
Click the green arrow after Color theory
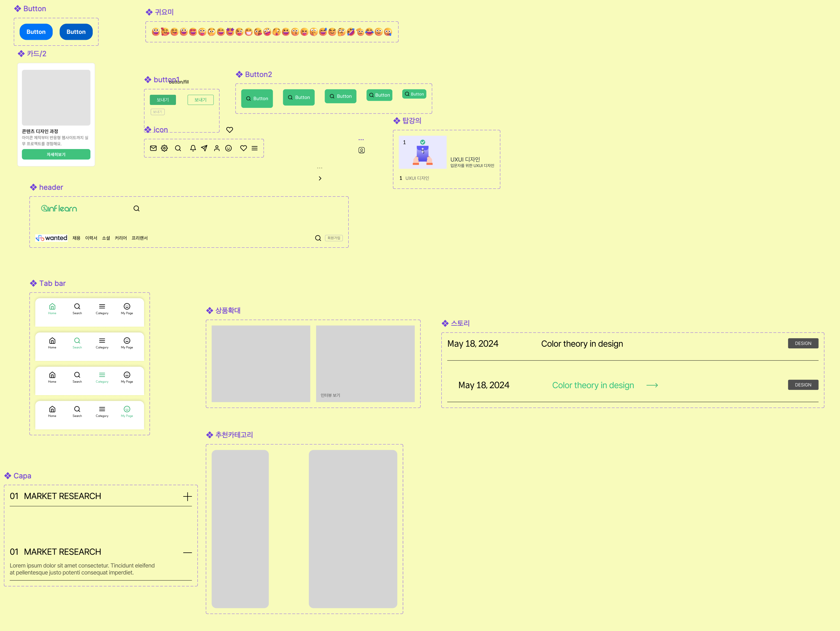tap(652, 385)
